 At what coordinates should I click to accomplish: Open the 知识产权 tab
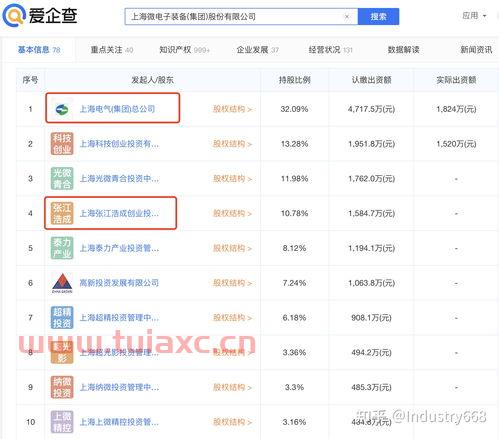[184, 50]
